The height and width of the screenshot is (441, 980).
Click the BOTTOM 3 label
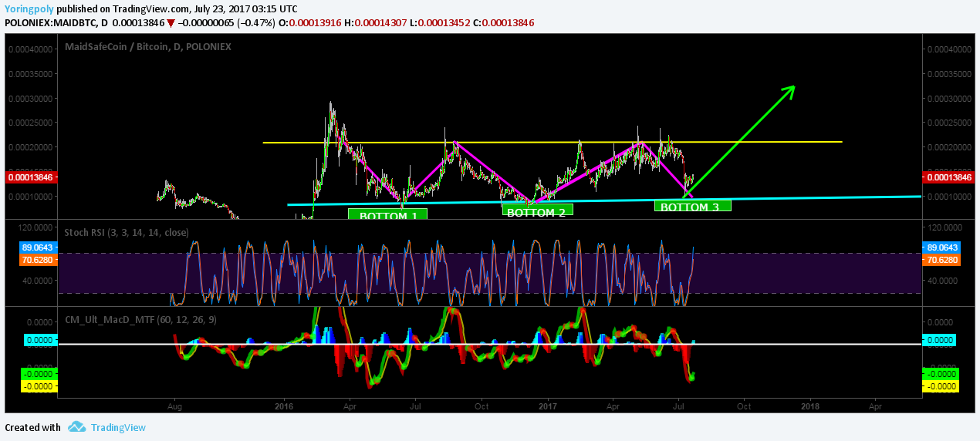pos(694,207)
